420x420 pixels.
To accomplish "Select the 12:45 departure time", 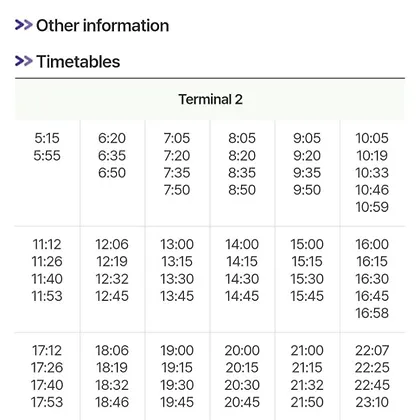I will tap(112, 296).
